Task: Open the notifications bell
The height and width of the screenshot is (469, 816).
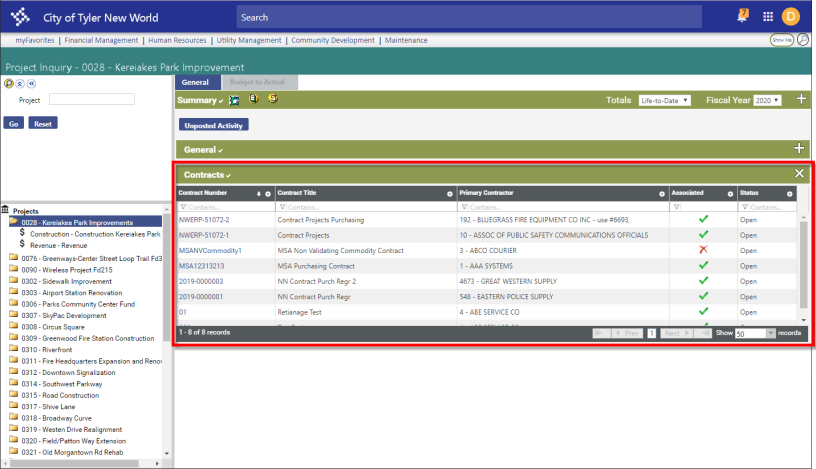Action: (743, 16)
